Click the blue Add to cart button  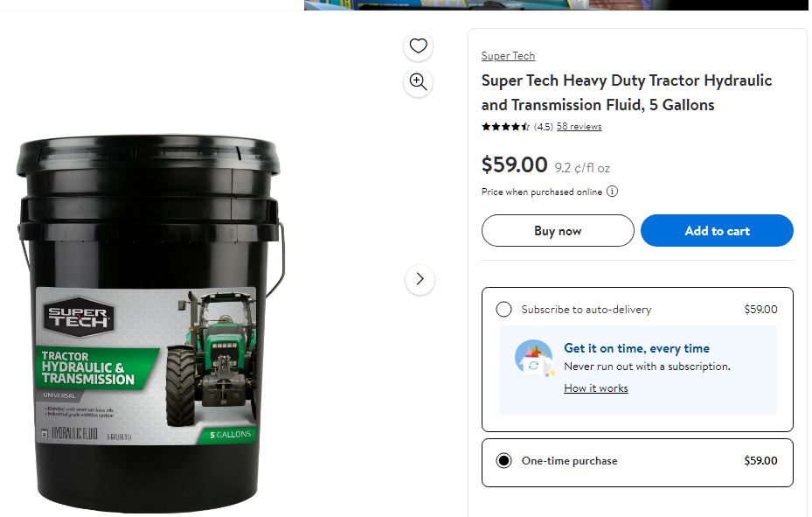coord(717,231)
